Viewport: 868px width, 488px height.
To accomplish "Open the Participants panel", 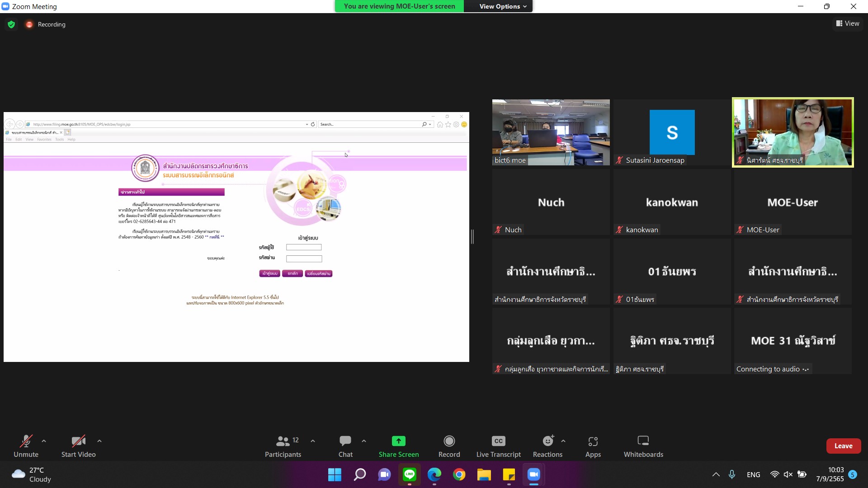I will (283, 446).
